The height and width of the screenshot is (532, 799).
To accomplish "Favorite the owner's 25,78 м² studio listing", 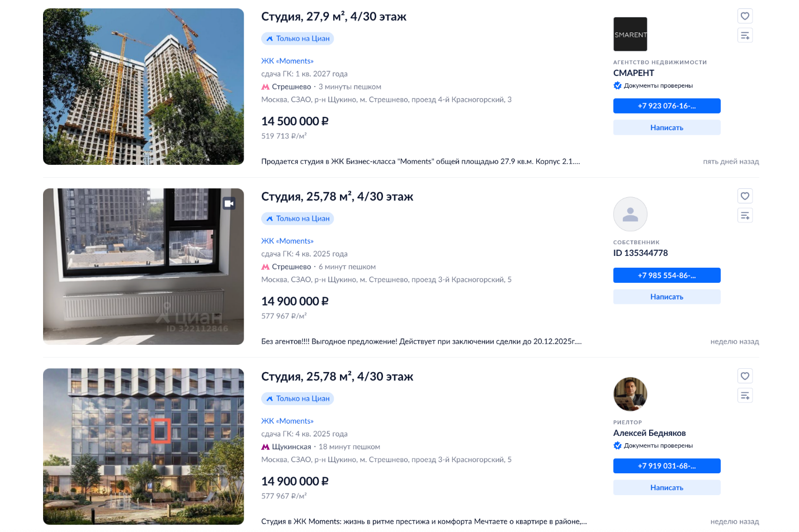I will (745, 196).
